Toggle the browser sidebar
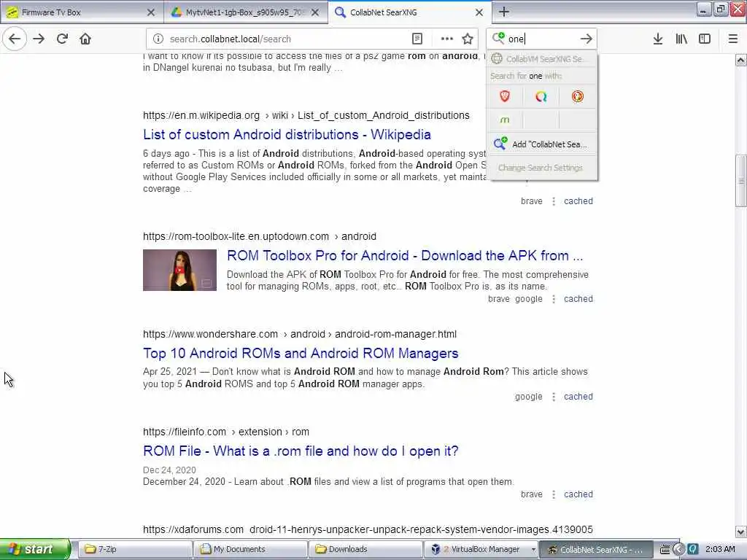Screen dimensions: 747x560 705,39
